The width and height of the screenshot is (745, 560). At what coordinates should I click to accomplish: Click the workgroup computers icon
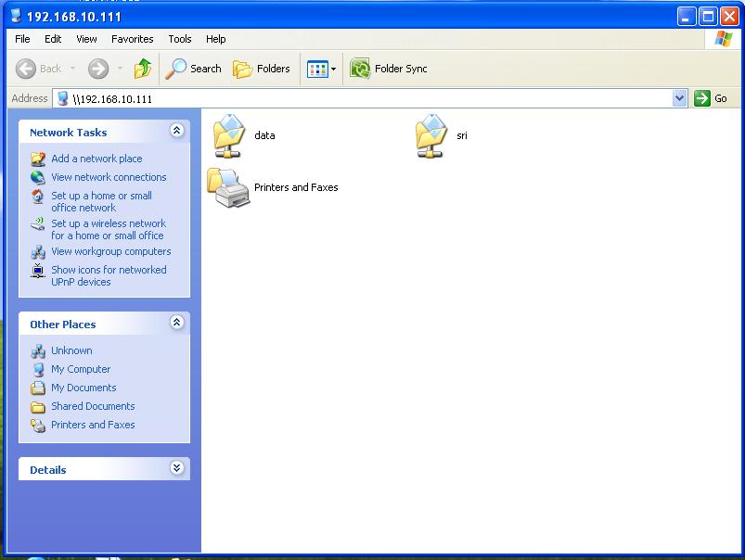[x=38, y=252]
